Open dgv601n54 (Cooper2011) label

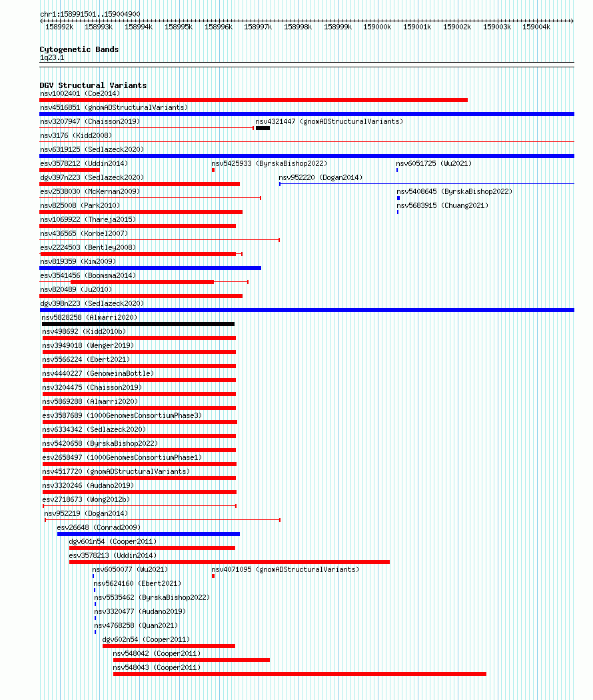point(113,541)
